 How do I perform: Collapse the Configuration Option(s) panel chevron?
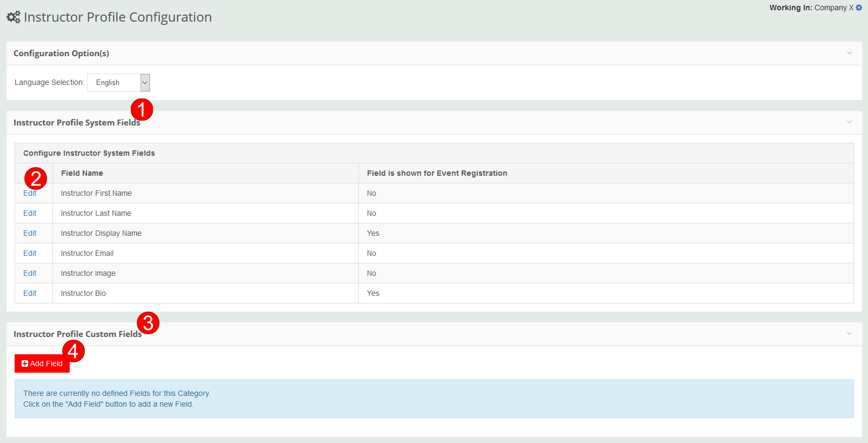point(849,53)
